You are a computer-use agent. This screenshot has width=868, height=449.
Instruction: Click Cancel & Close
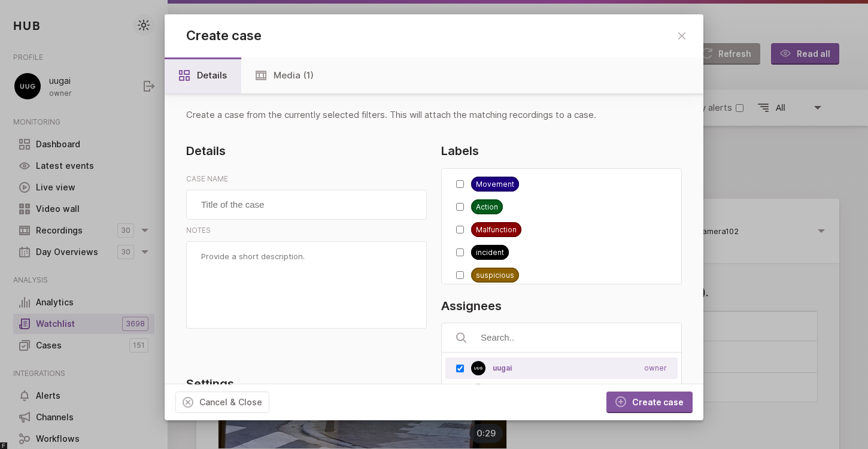(x=222, y=402)
